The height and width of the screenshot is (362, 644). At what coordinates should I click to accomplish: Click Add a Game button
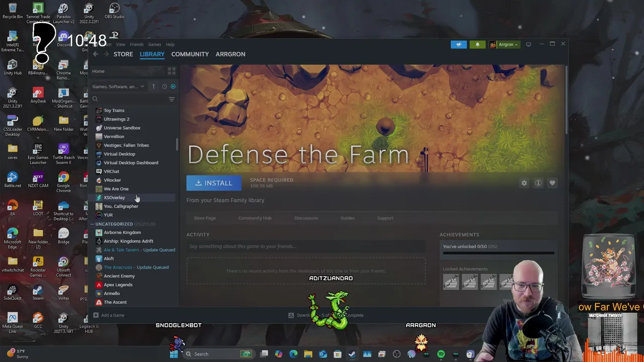point(109,315)
